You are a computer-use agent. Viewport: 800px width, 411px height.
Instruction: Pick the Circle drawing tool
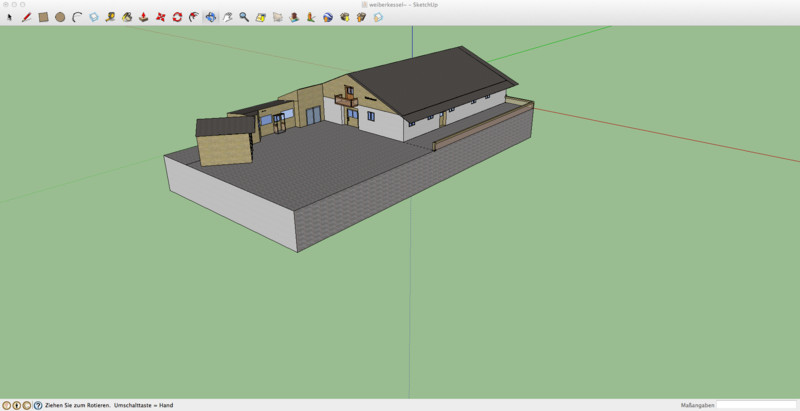[60, 17]
